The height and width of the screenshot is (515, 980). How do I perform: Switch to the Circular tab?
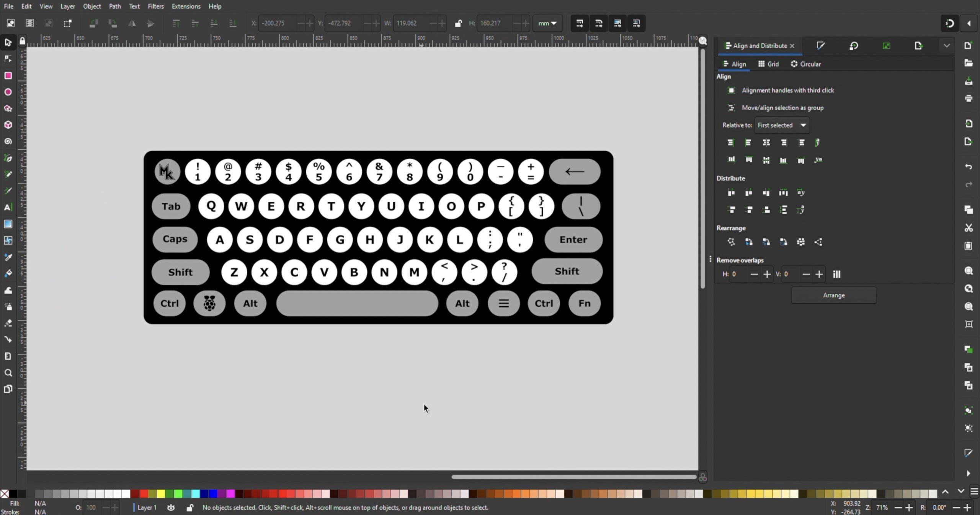coord(806,64)
